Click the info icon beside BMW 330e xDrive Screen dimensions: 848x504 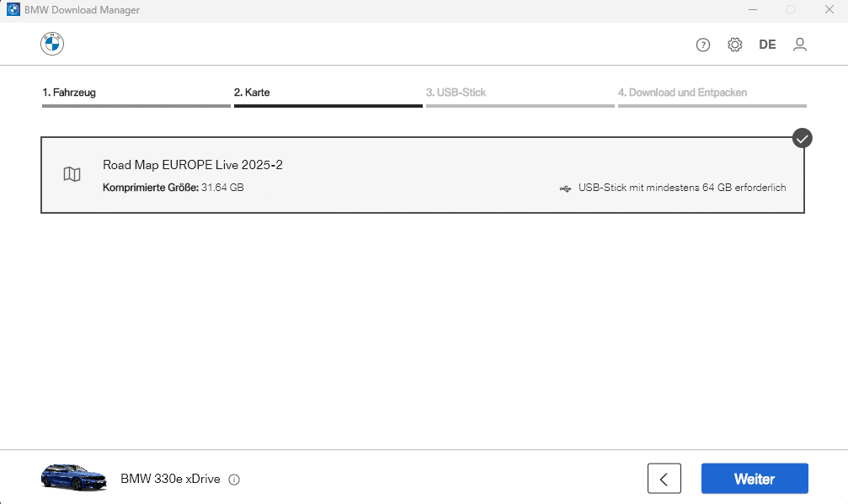tap(233, 480)
